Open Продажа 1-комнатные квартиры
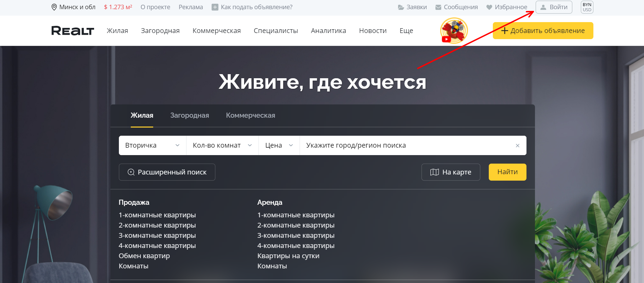This screenshot has width=644, height=283. pyautogui.click(x=157, y=215)
